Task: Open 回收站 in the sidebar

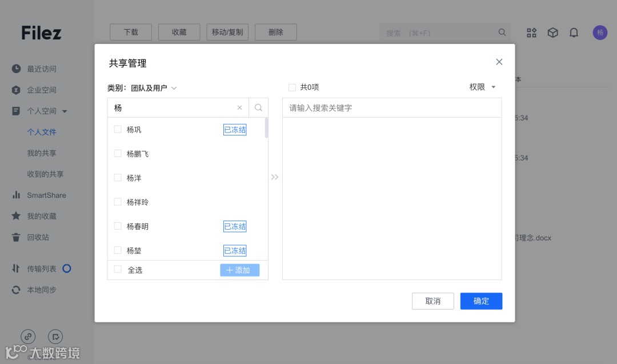Action: click(38, 237)
